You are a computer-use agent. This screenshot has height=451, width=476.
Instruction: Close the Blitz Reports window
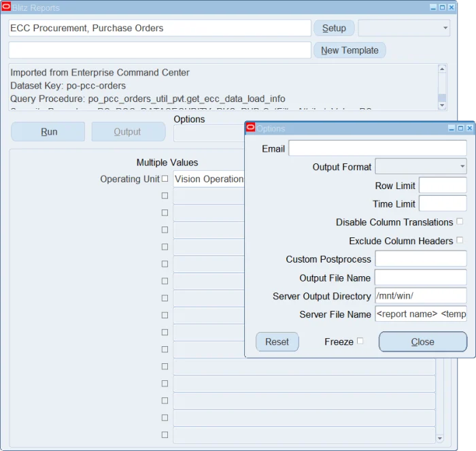(452, 7)
